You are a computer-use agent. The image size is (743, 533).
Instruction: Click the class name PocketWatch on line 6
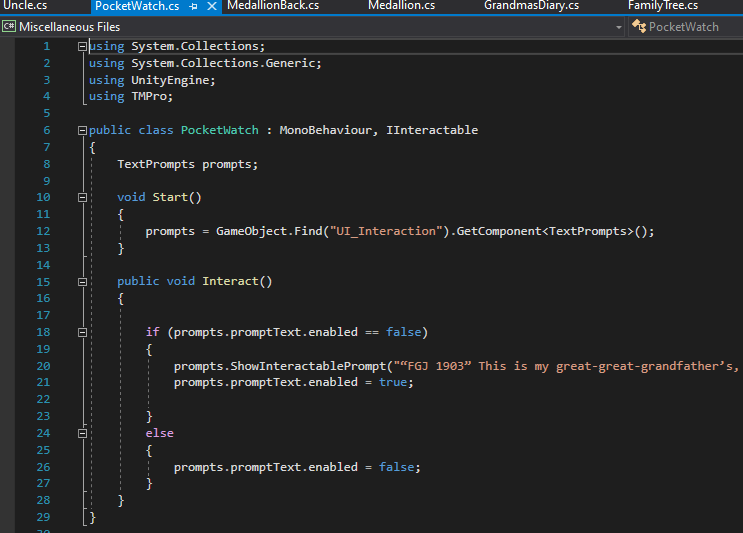click(220, 130)
